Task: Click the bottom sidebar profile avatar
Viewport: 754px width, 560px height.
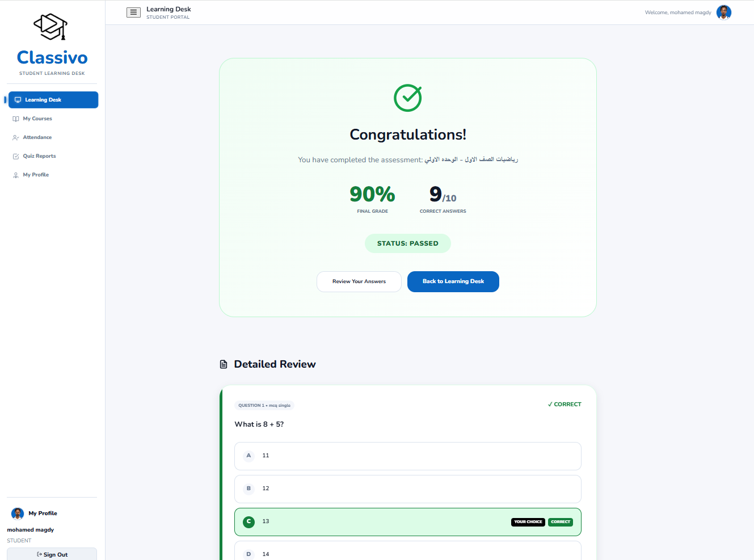Action: pyautogui.click(x=18, y=513)
